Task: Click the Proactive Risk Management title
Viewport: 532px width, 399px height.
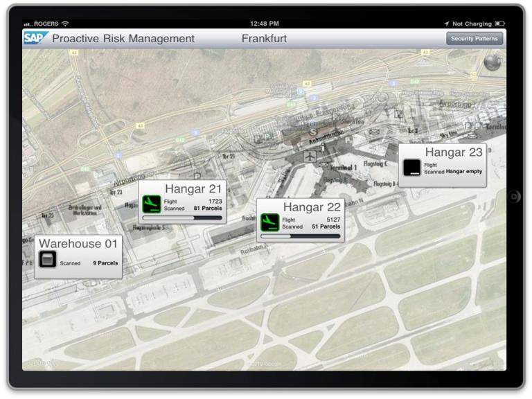Action: point(123,39)
